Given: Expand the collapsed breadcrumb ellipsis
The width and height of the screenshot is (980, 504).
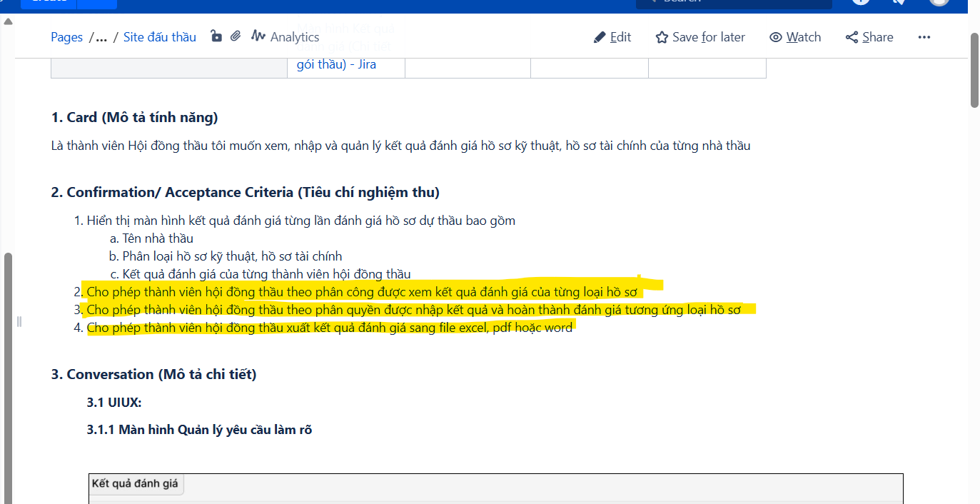Looking at the screenshot, I should pos(101,37).
